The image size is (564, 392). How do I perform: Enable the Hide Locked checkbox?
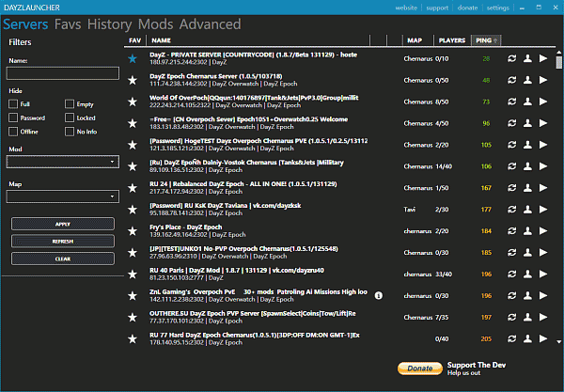pyautogui.click(x=70, y=118)
